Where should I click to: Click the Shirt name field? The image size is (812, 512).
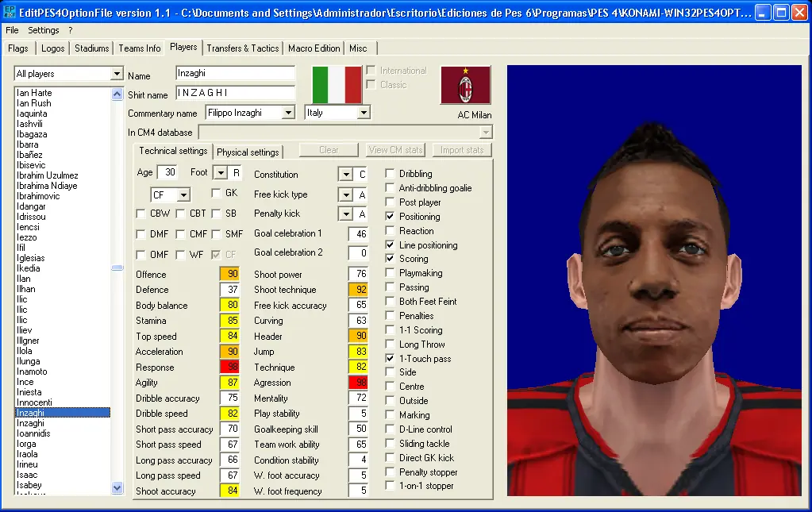[x=235, y=93]
